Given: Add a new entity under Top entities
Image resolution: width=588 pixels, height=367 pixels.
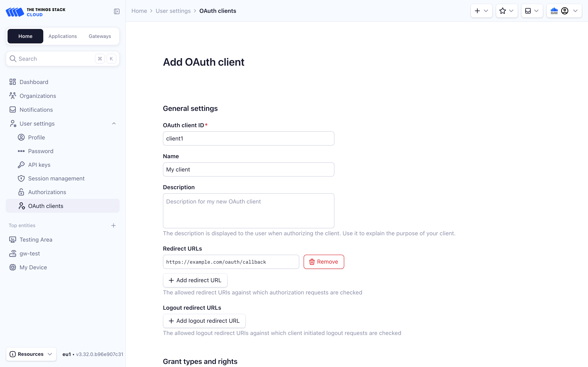Looking at the screenshot, I should 114,225.
